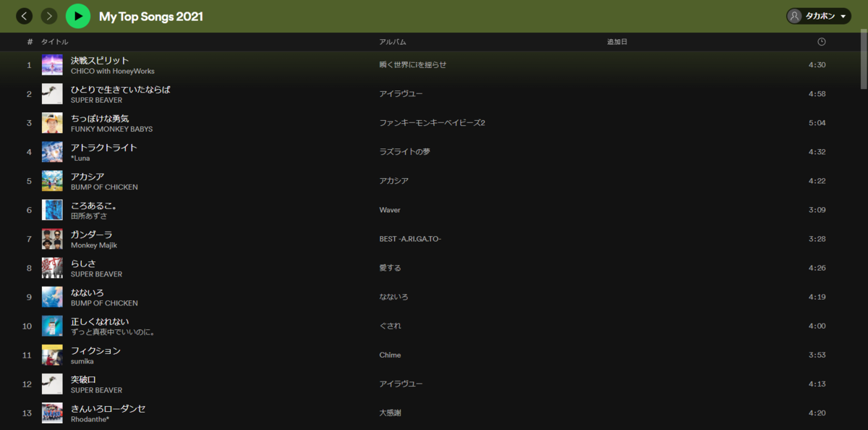Open album BEST -A.RI.GA.TO-
Image resolution: width=868 pixels, height=430 pixels.
[x=410, y=239]
